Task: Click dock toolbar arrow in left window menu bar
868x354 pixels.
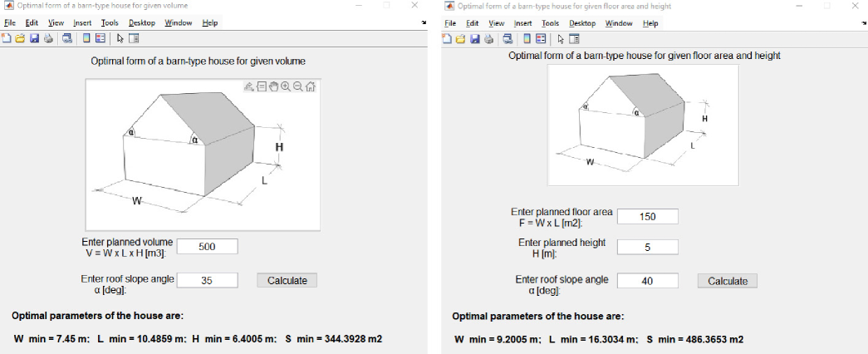Action: (x=424, y=22)
